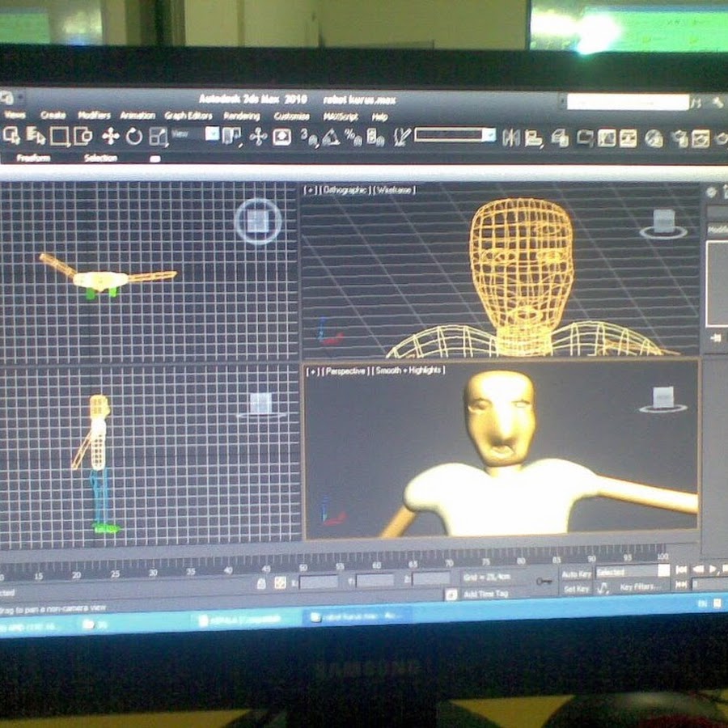Screen dimensions: 728x728
Task: Open the Smooth + Highlights viewport shading menu
Action: pos(408,370)
